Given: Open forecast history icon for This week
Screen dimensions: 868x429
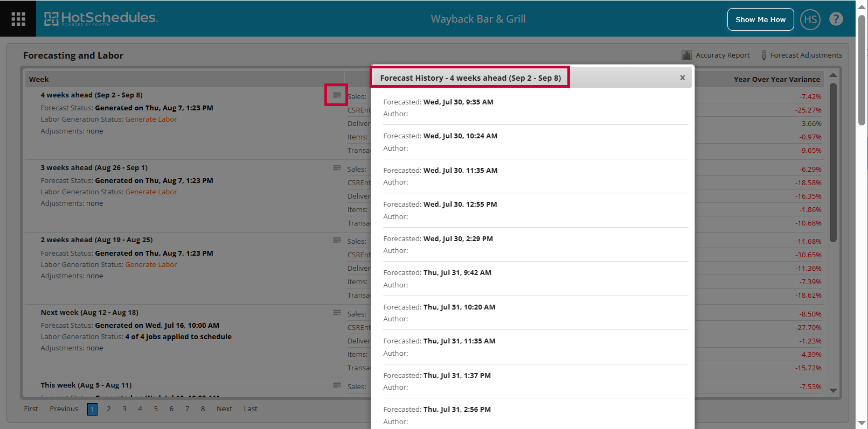Looking at the screenshot, I should tap(337, 385).
